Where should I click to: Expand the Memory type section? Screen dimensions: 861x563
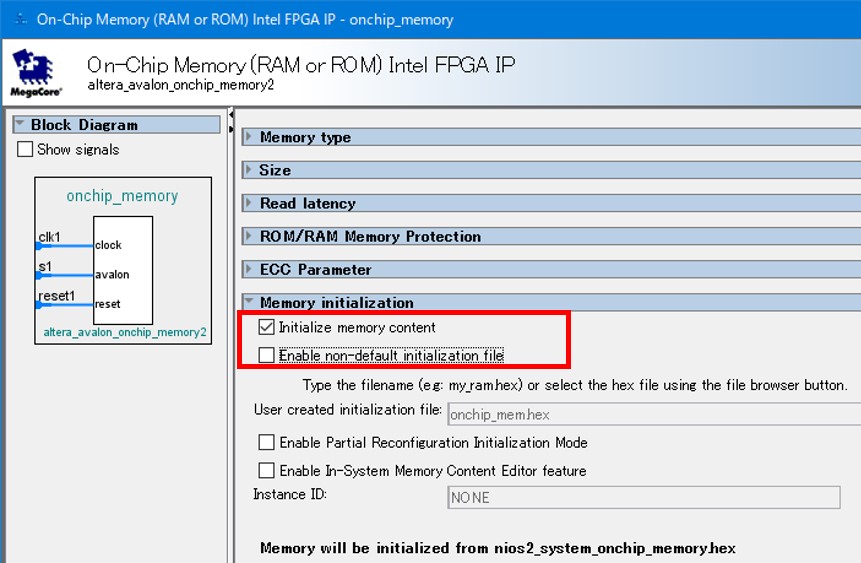[250, 137]
